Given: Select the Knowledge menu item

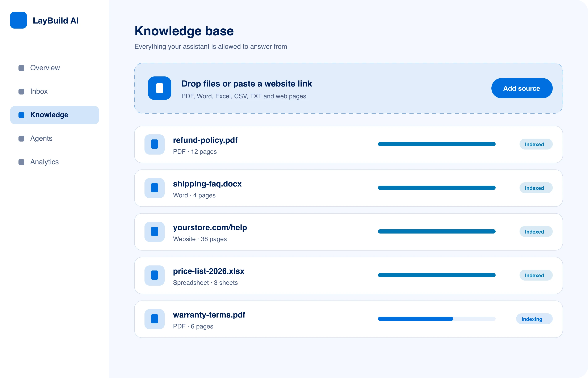Looking at the screenshot, I should click(54, 115).
